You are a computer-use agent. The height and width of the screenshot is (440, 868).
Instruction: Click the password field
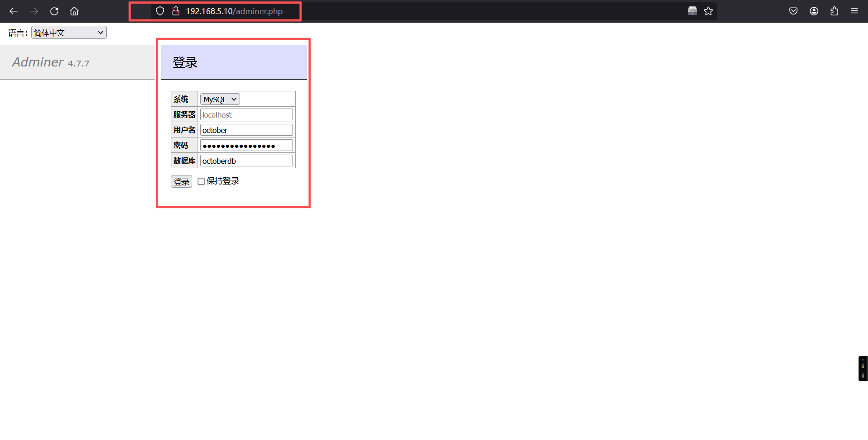pos(246,145)
